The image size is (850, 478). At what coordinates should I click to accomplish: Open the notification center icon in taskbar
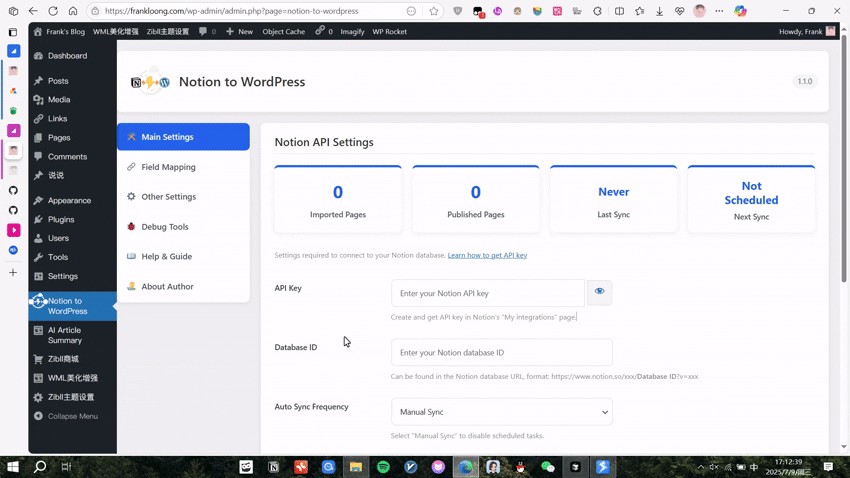pos(828,467)
